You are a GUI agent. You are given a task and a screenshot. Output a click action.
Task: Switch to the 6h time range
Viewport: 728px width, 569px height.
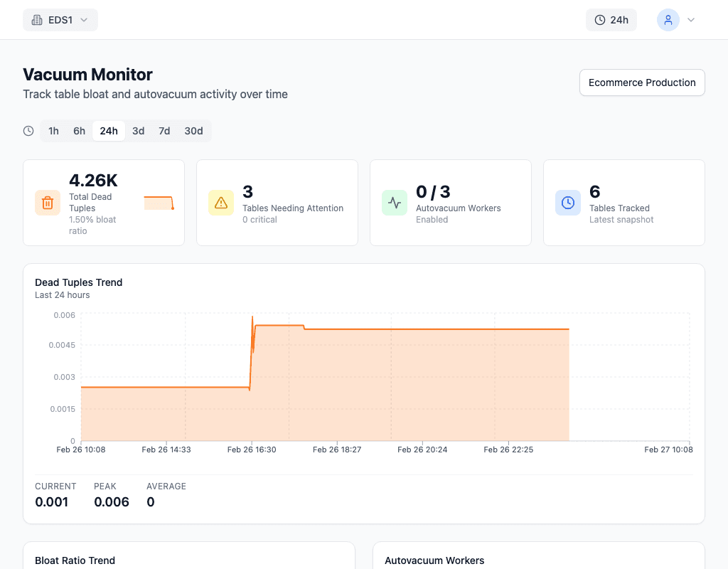79,131
